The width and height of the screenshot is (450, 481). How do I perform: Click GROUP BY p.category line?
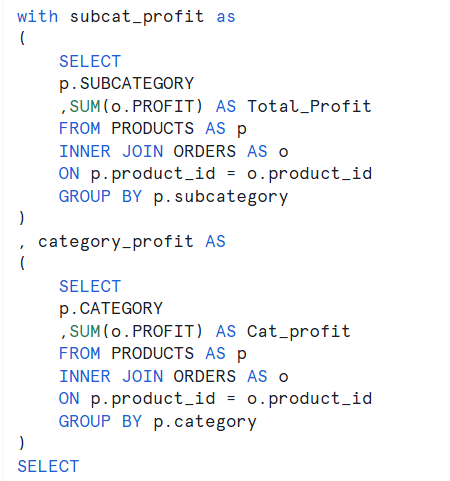point(158,422)
